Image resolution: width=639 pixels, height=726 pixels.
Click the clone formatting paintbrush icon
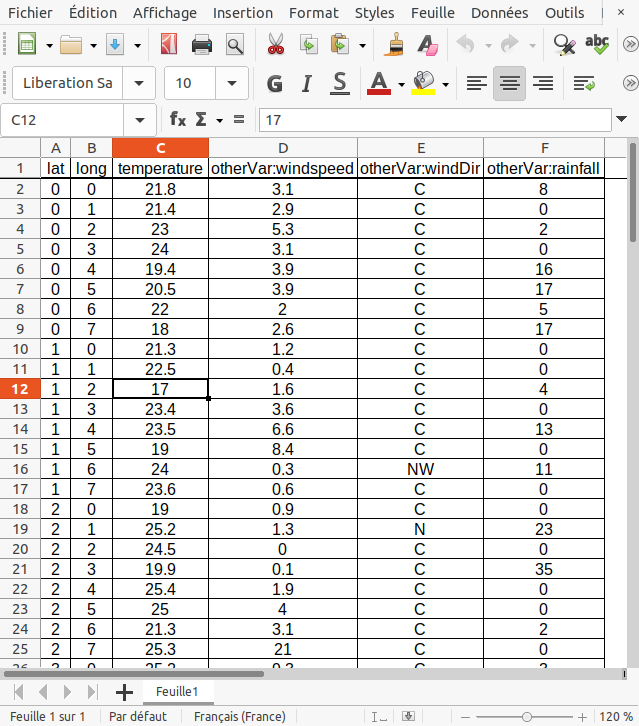click(x=396, y=45)
